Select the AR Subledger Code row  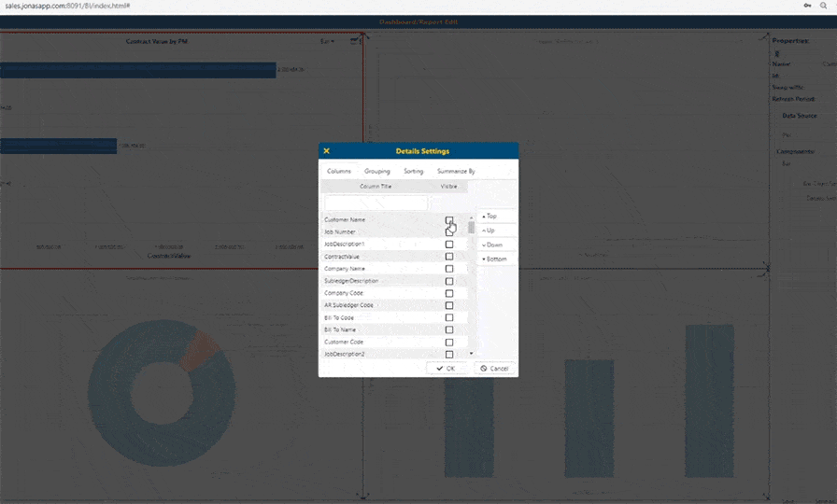[x=394, y=305]
